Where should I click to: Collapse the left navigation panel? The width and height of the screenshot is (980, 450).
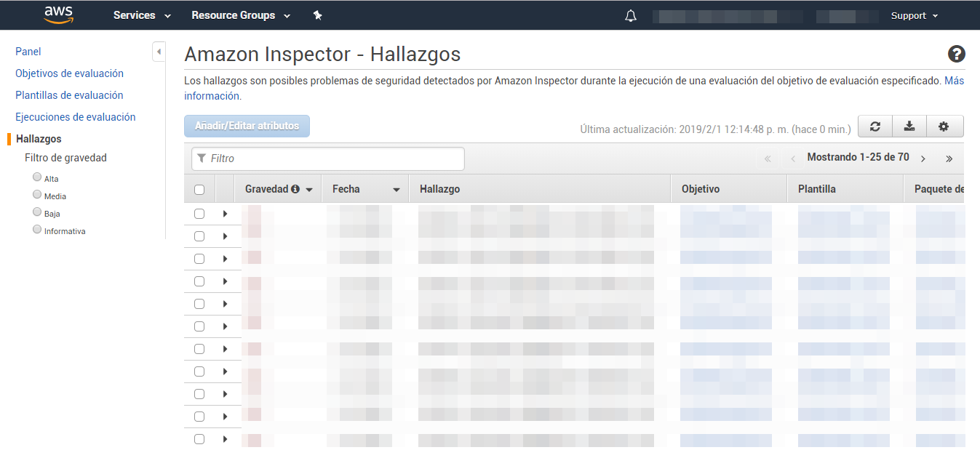tap(159, 52)
